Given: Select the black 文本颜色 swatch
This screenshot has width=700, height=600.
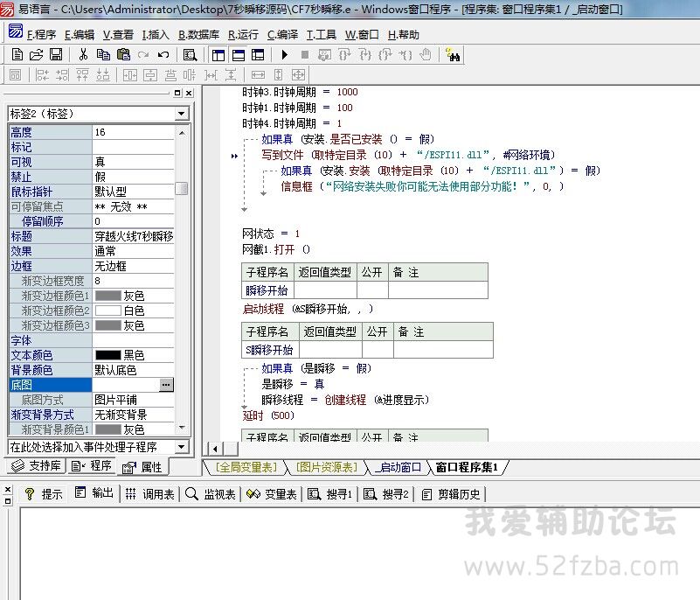Looking at the screenshot, I should coord(107,355).
